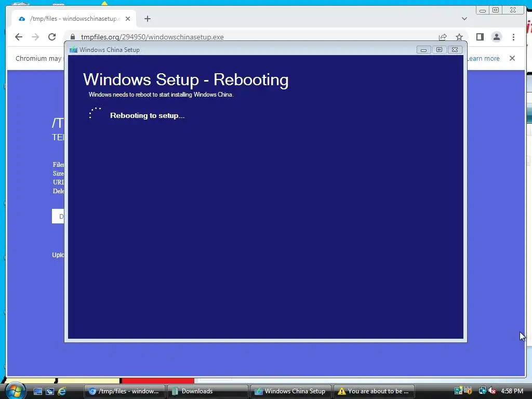Screen dimensions: 532x399
Task: Bookmark this page with the star
Action: [459, 37]
